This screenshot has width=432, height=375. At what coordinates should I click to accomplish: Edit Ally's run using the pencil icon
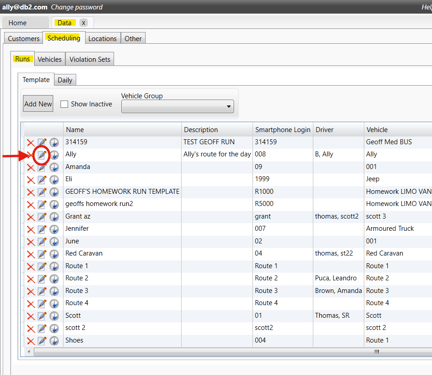pos(42,155)
